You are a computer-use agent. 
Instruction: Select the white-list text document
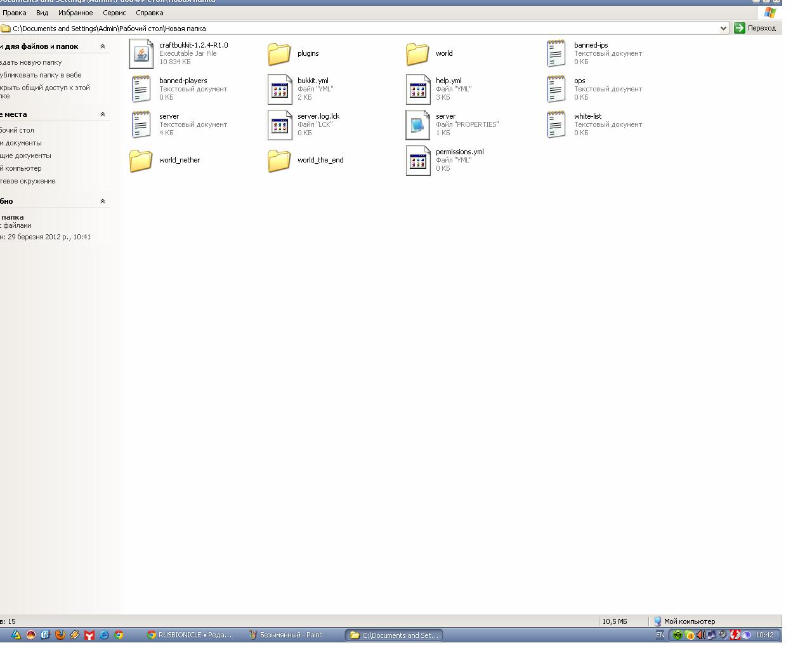593,124
